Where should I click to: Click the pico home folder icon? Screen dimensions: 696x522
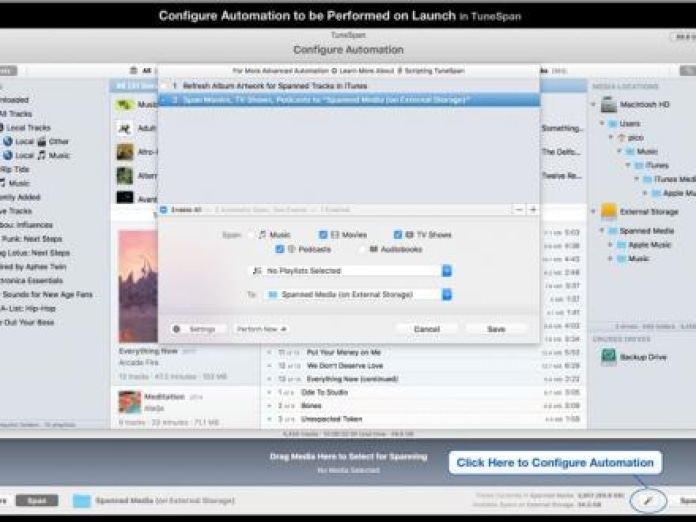pyautogui.click(x=621, y=138)
